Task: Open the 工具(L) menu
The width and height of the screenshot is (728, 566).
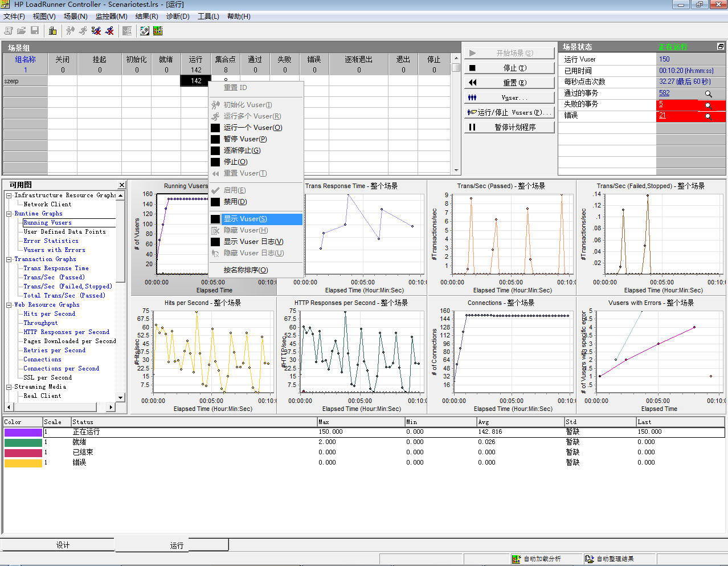Action: click(x=208, y=17)
